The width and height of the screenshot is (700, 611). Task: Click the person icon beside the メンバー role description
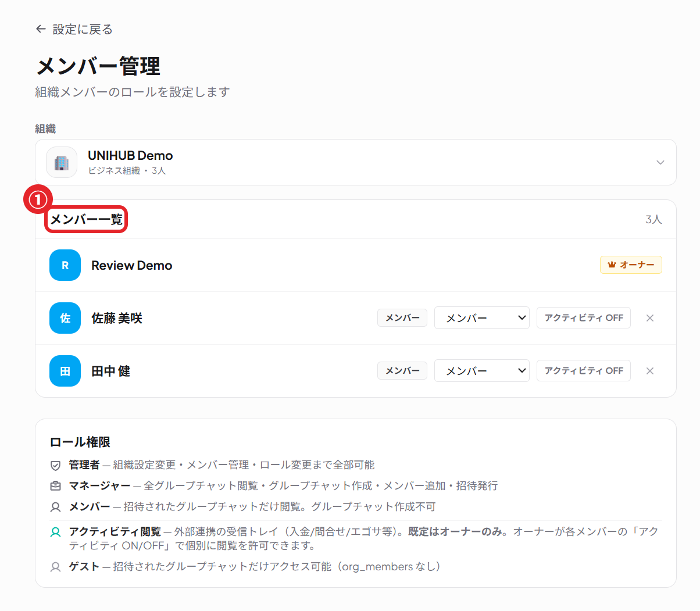point(55,507)
